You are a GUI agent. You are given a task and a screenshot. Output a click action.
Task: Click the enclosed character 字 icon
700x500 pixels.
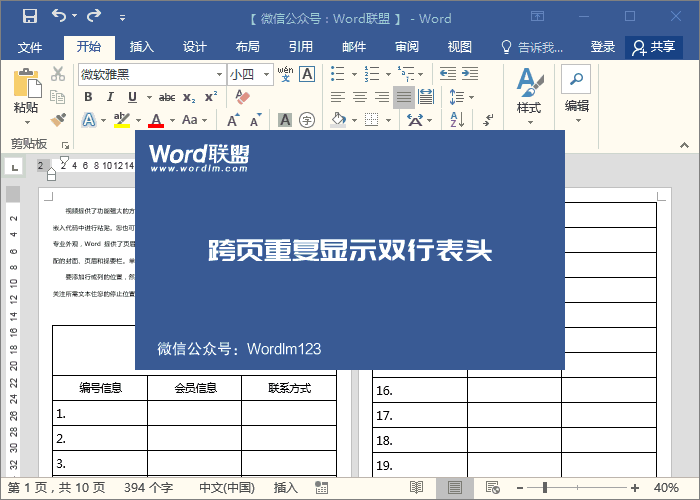[307, 120]
